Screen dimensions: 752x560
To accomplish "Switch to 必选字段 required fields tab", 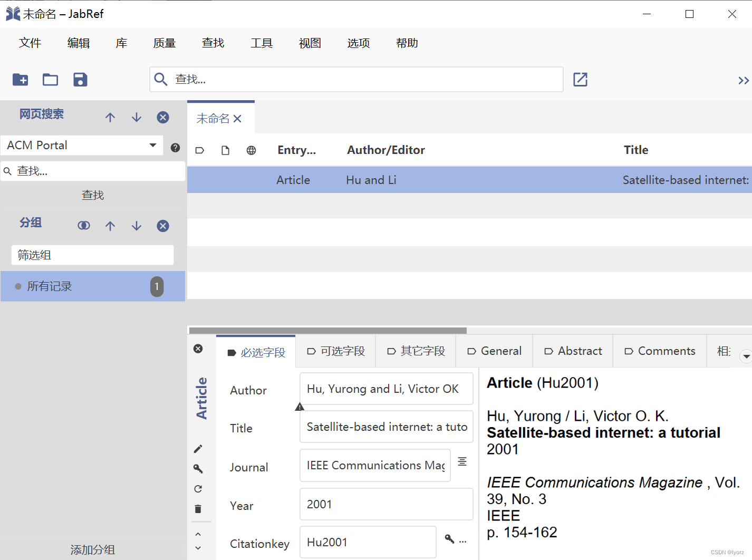I will pos(256,352).
